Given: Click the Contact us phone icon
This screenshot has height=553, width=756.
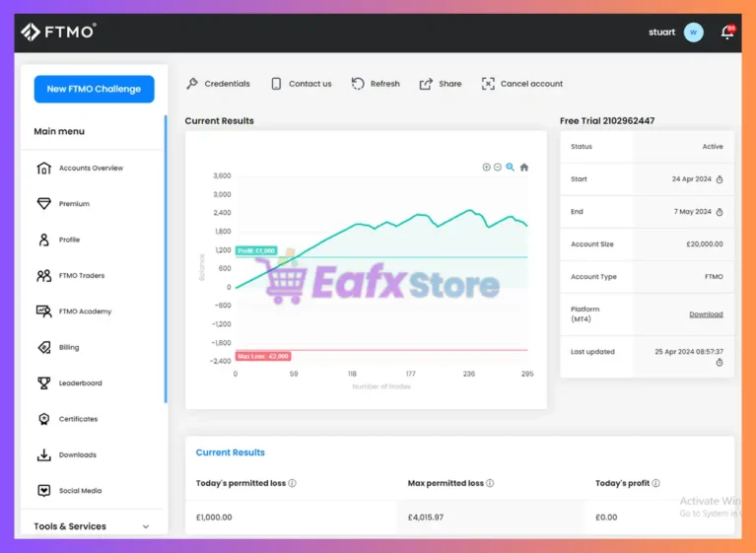Looking at the screenshot, I should click(276, 84).
